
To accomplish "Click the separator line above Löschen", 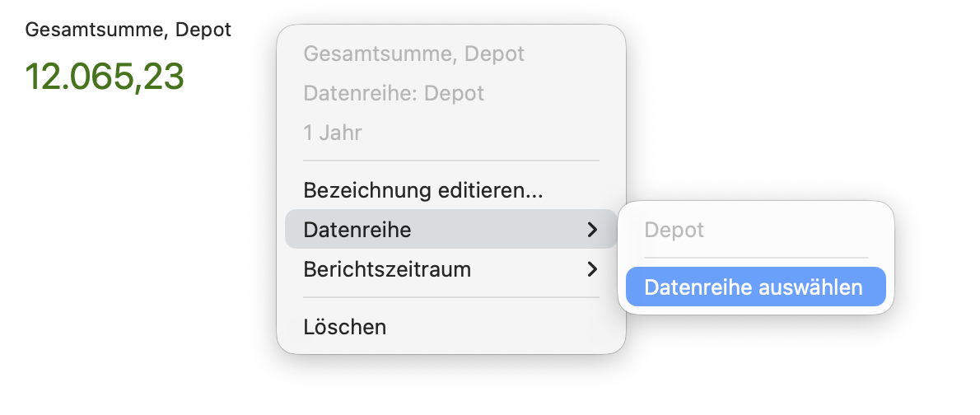I will (x=451, y=297).
